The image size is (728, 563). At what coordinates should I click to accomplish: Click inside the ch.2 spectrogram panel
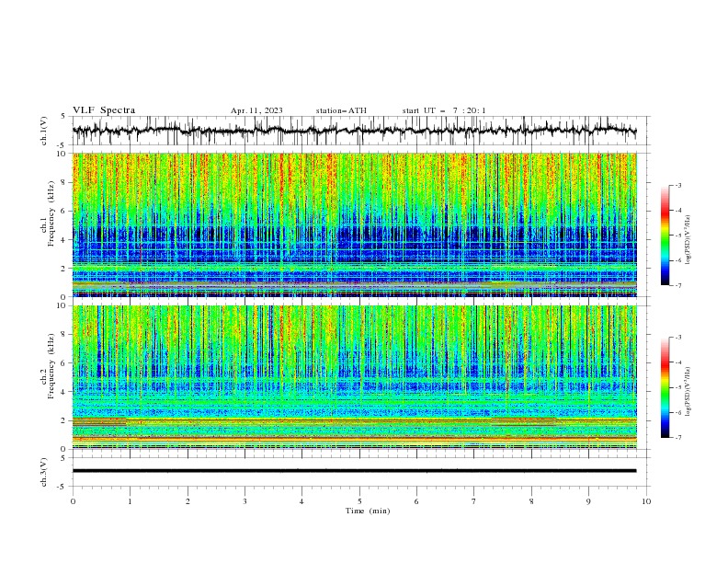[x=354, y=377]
